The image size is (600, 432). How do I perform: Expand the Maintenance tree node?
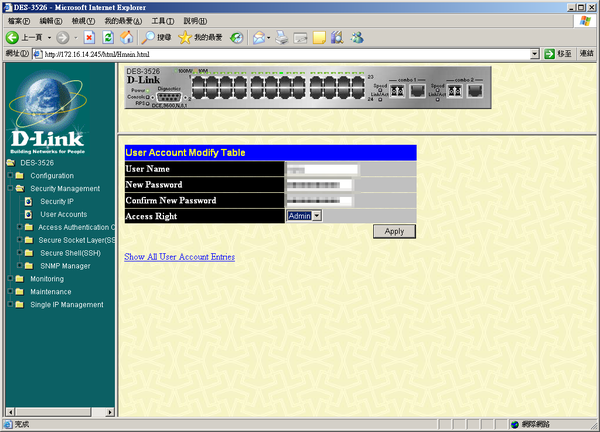(10, 291)
